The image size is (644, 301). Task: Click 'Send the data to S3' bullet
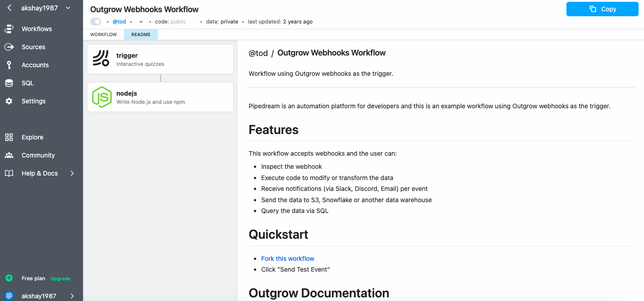(x=346, y=200)
